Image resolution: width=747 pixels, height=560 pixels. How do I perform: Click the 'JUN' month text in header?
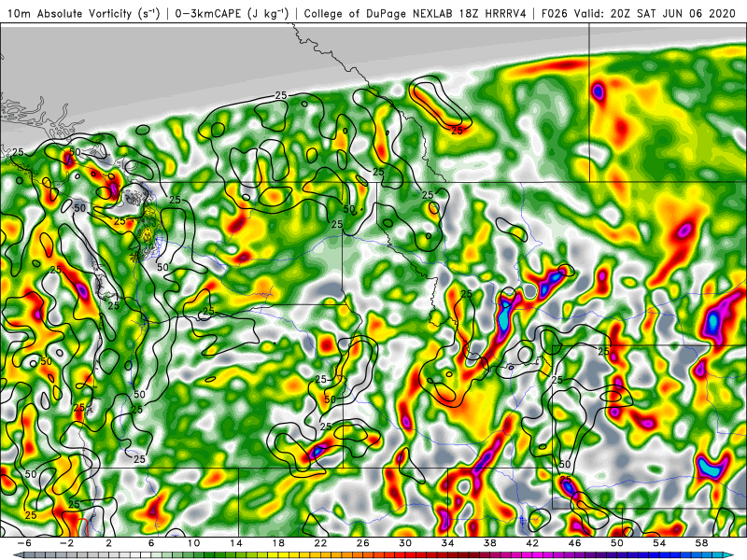pyautogui.click(x=672, y=13)
